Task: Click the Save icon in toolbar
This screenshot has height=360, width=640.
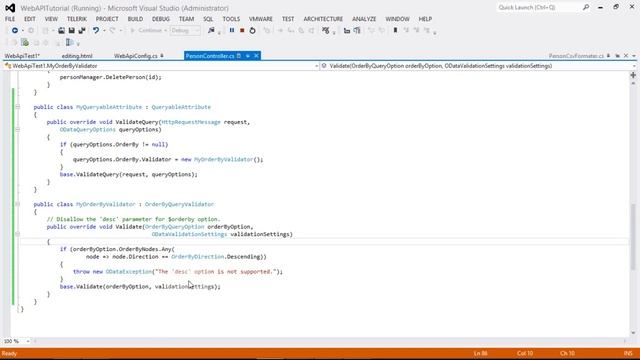Action: coord(71,31)
